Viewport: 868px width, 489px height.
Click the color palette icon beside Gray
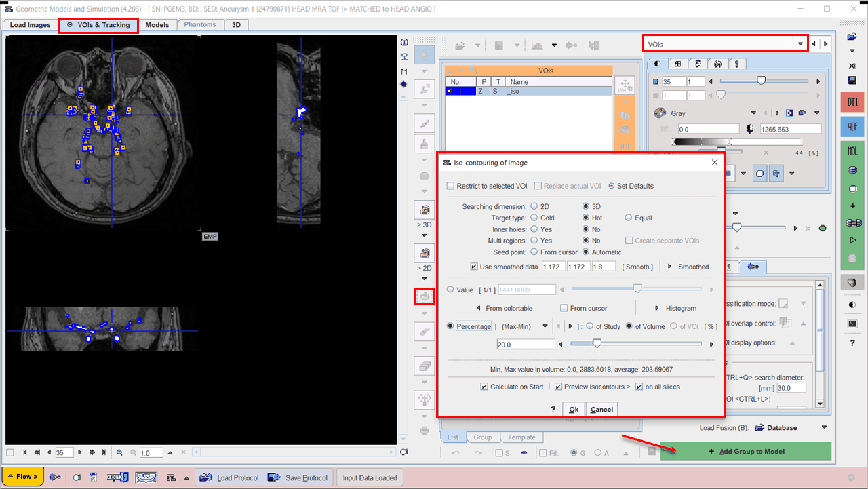659,113
